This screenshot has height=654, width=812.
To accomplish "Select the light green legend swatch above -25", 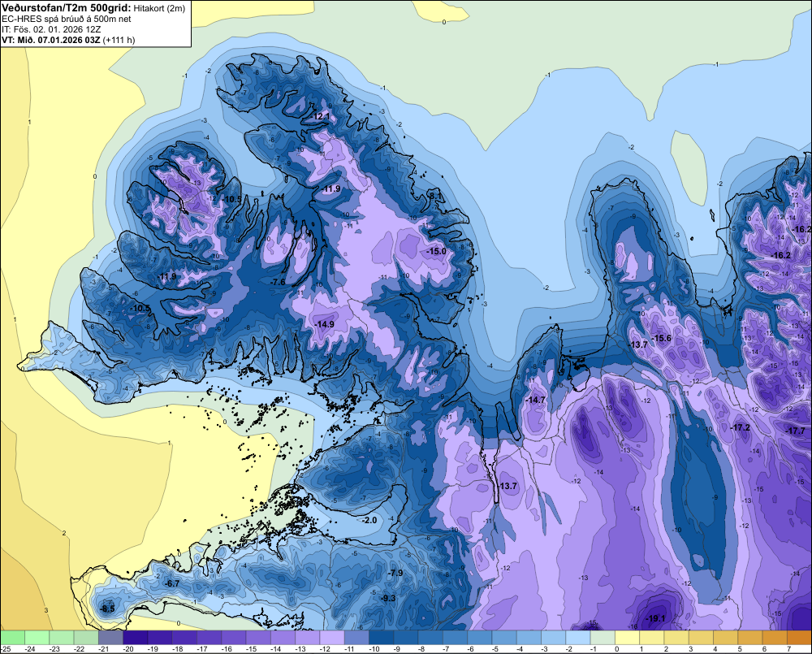I will click(x=12, y=637).
